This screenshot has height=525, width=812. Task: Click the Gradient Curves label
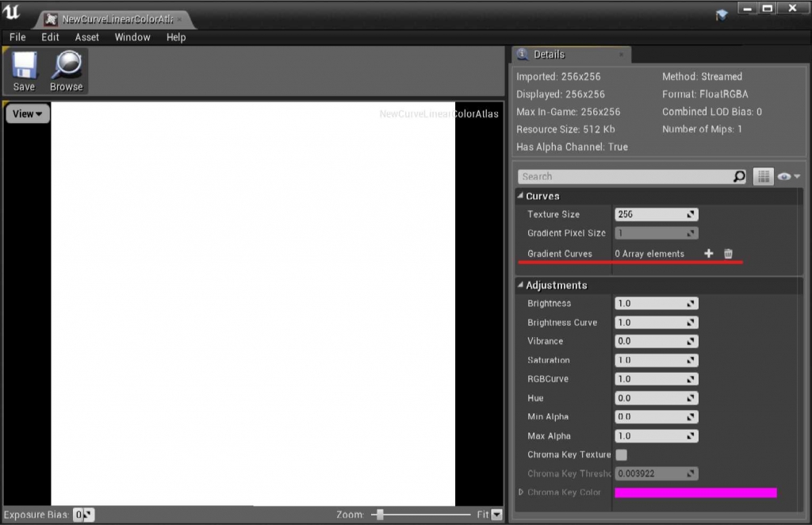(560, 254)
